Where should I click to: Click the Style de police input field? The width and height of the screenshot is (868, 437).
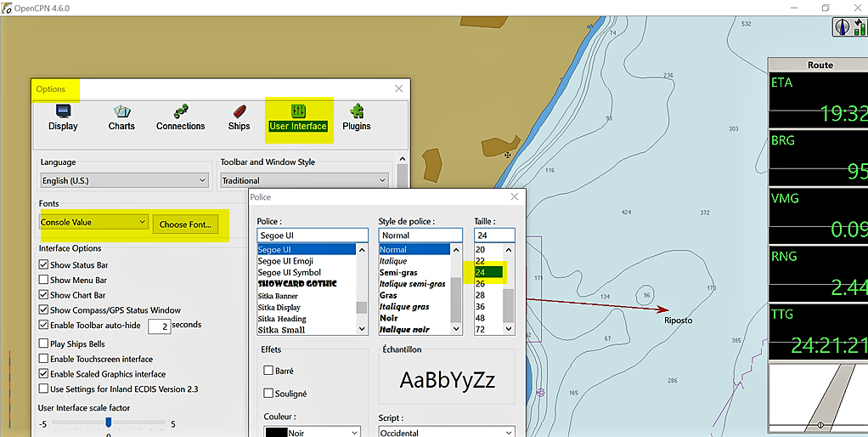tap(420, 235)
